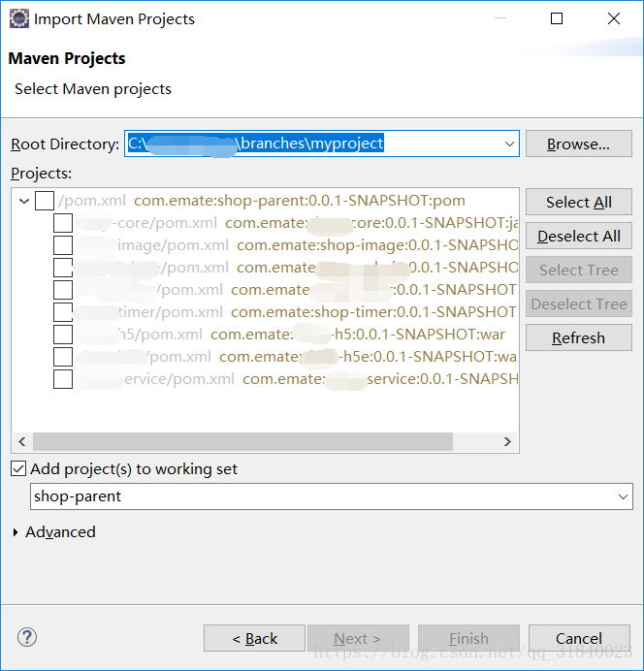Select com.emate:shop-timer project row
Viewport: 644px width, 671px height.
(297, 312)
